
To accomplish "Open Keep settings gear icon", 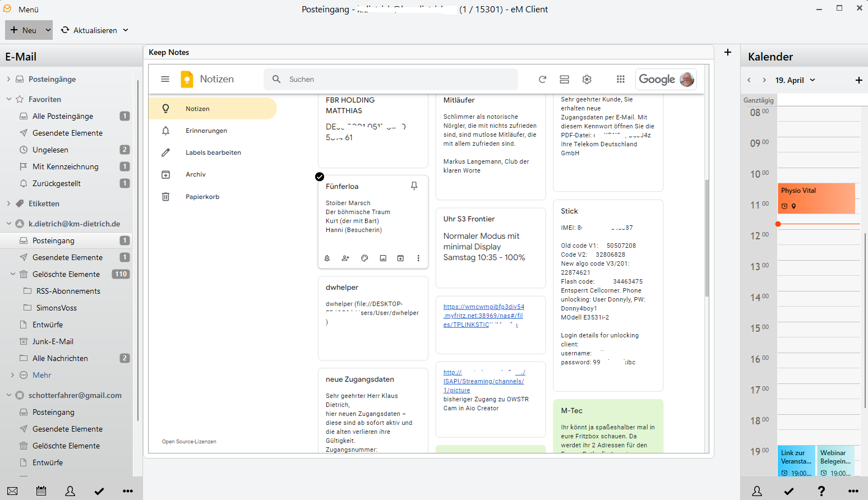I will (x=587, y=80).
